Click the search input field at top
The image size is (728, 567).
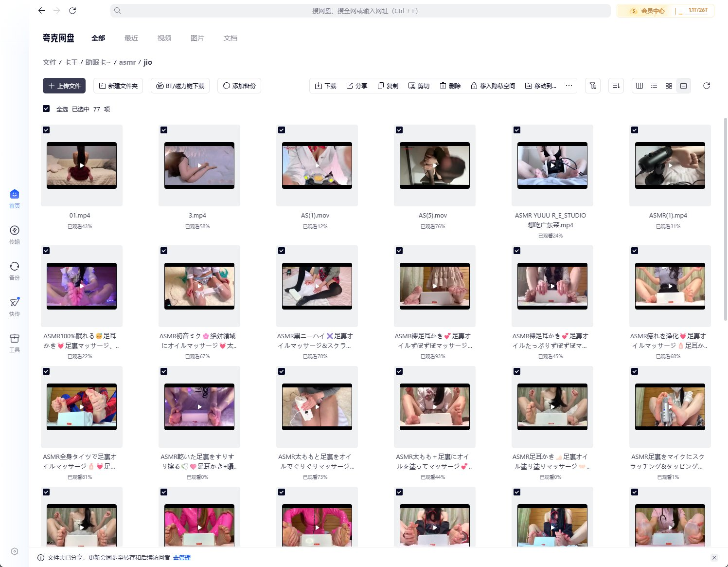tap(360, 11)
